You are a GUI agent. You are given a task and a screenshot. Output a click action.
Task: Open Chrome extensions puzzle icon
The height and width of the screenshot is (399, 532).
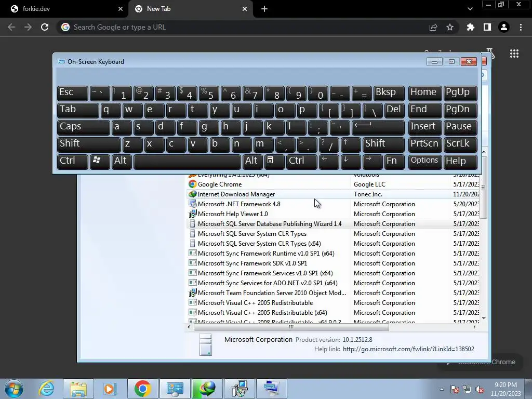click(471, 27)
